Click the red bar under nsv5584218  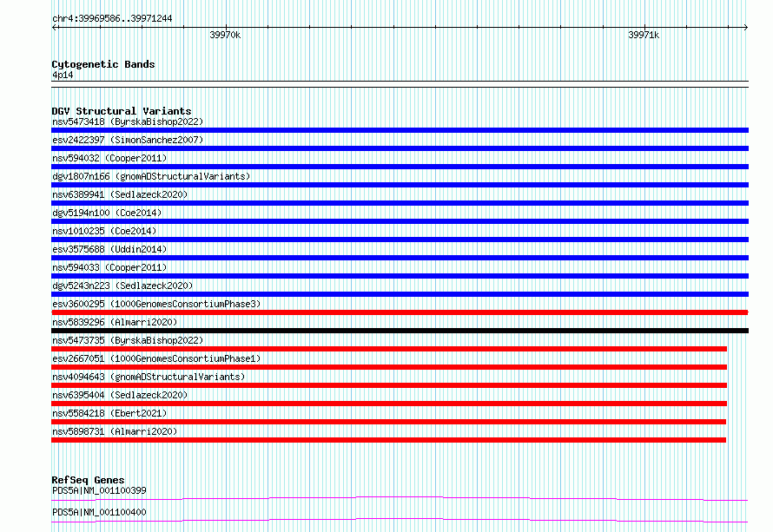pyautogui.click(x=388, y=422)
